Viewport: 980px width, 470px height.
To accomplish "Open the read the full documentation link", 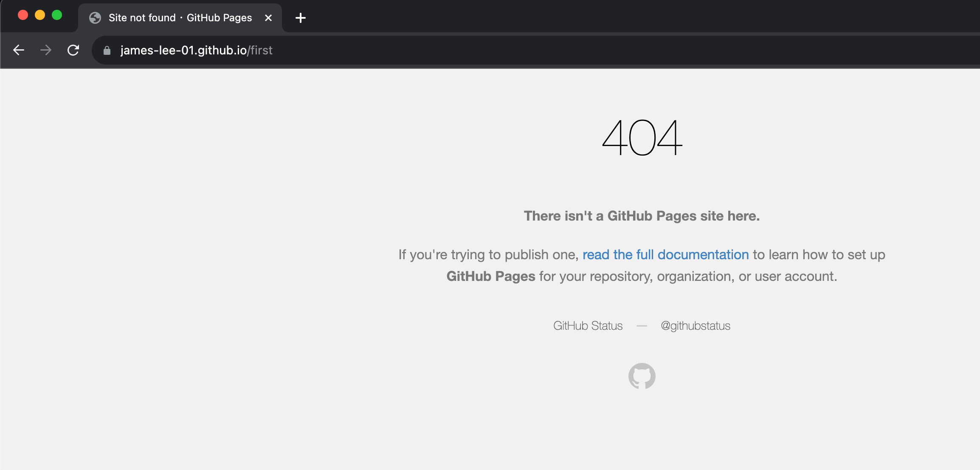I will pyautogui.click(x=665, y=255).
